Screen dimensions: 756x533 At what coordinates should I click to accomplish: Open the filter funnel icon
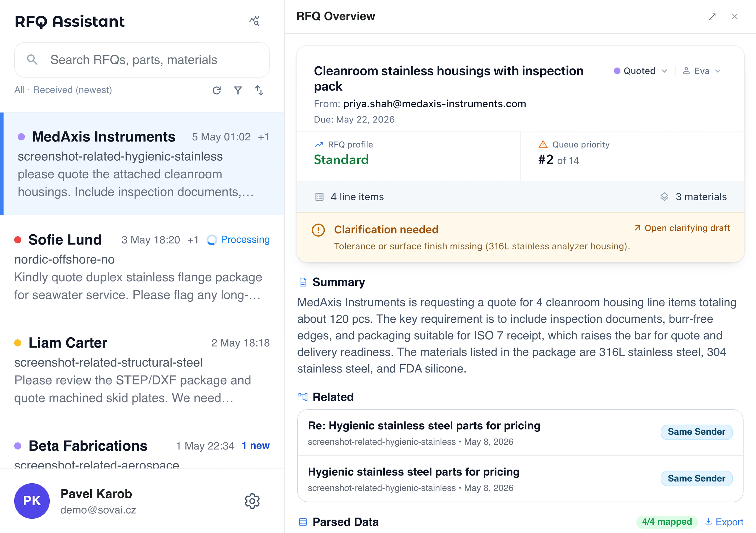(x=238, y=90)
